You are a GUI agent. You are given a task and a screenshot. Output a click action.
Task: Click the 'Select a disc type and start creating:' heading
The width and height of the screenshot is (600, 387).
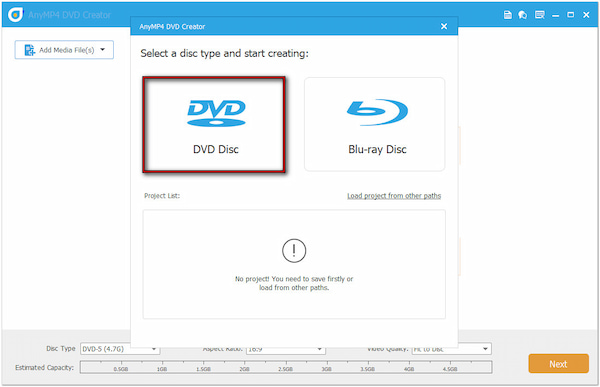tap(224, 54)
